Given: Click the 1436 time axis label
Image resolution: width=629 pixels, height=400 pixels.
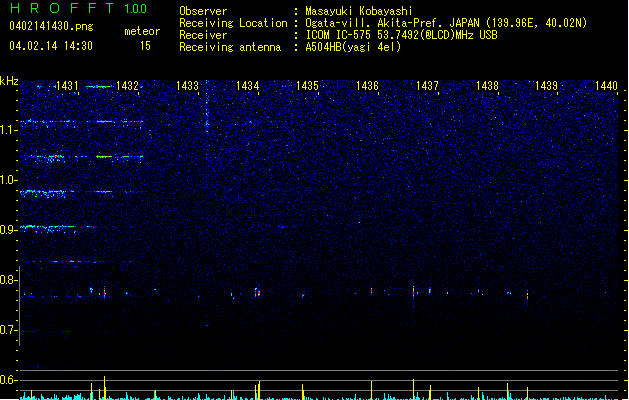Looking at the screenshot, I should coord(367,86).
